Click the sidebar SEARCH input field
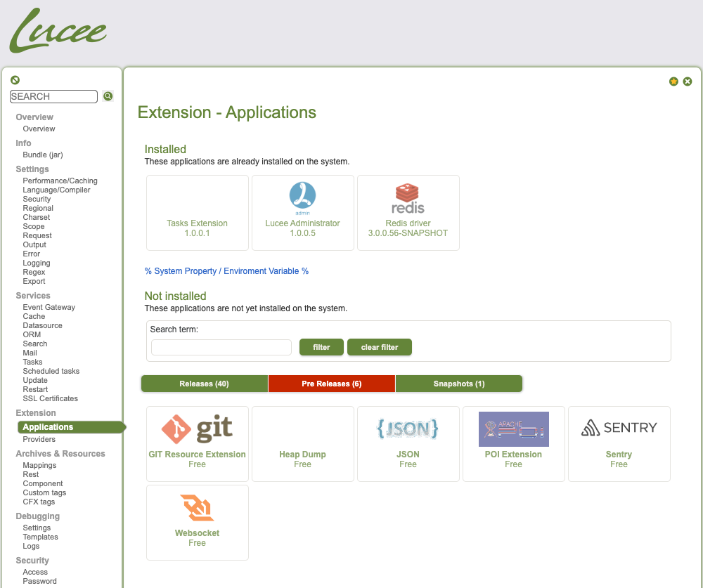The height and width of the screenshot is (588, 703). coord(54,96)
